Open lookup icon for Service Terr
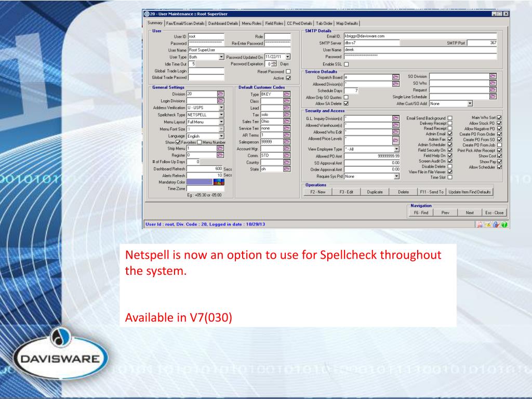 pos(287,128)
